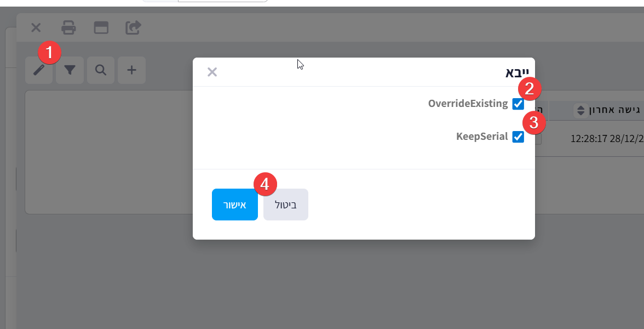
Task: Open the funnel filter tool
Action: (x=70, y=70)
